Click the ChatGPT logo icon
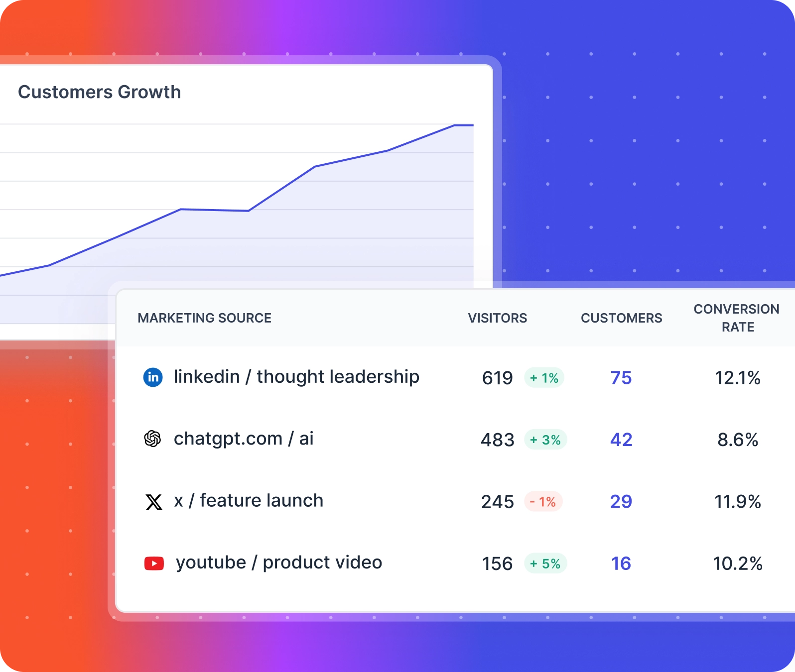795x672 pixels. click(x=152, y=439)
